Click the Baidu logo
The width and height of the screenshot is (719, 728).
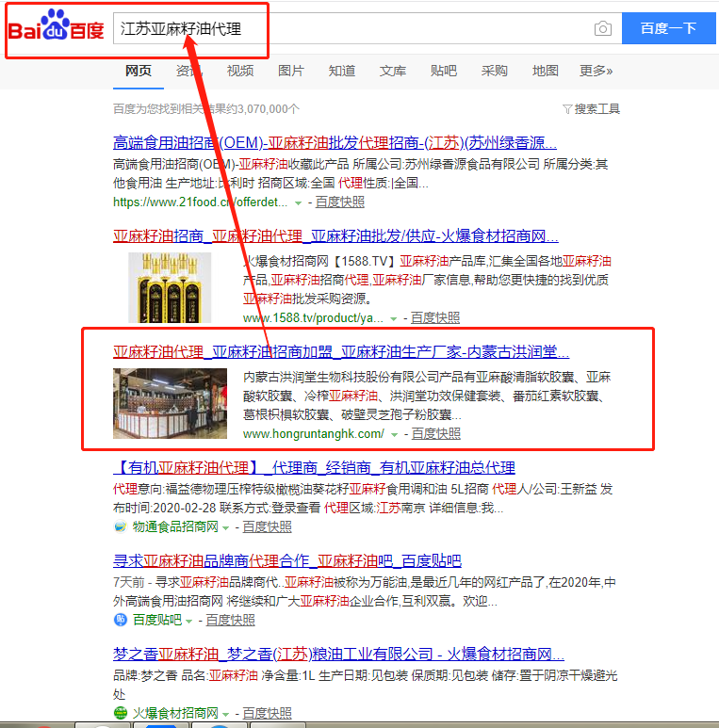click(57, 29)
